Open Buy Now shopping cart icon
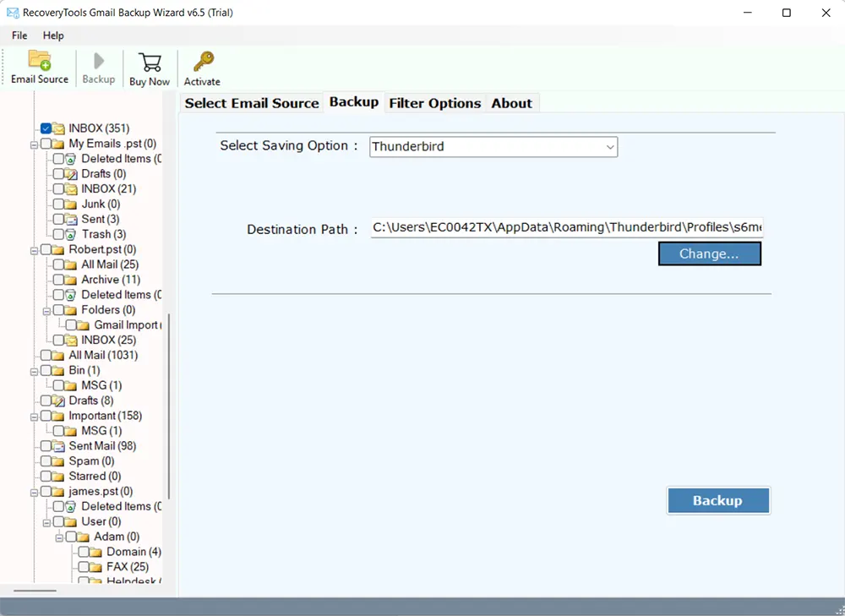This screenshot has width=845, height=616. pos(150,62)
